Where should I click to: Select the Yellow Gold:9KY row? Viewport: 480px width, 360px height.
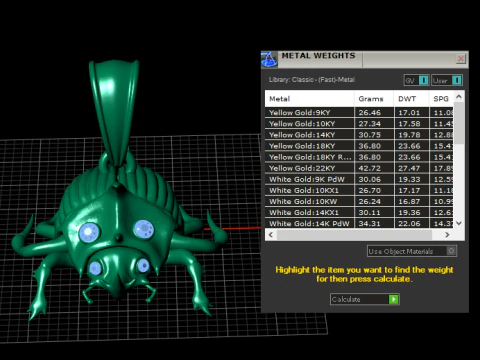coord(359,112)
